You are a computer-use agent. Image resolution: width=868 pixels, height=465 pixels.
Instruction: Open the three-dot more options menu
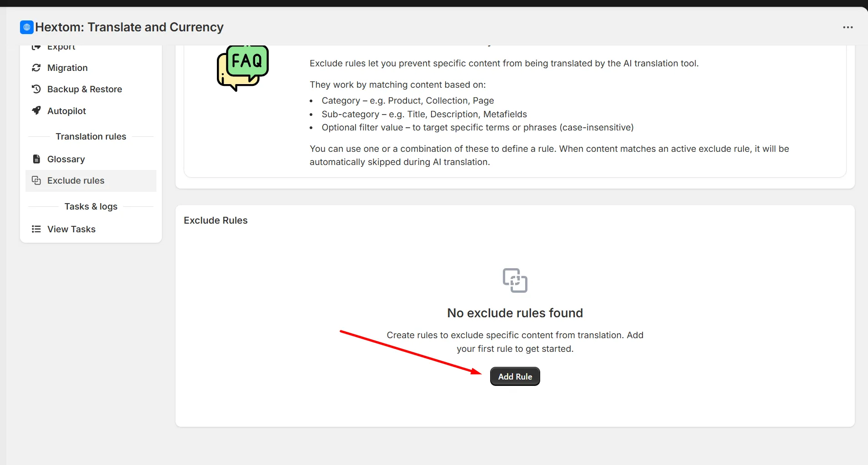pyautogui.click(x=848, y=27)
